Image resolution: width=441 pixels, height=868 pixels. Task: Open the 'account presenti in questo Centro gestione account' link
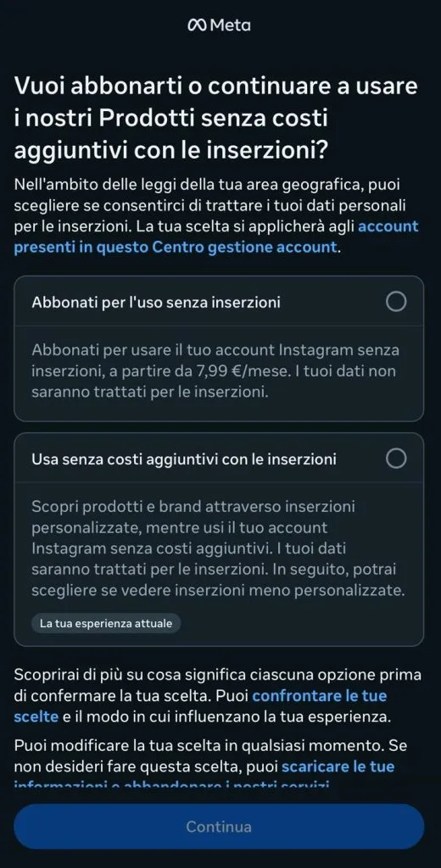pyautogui.click(x=216, y=237)
